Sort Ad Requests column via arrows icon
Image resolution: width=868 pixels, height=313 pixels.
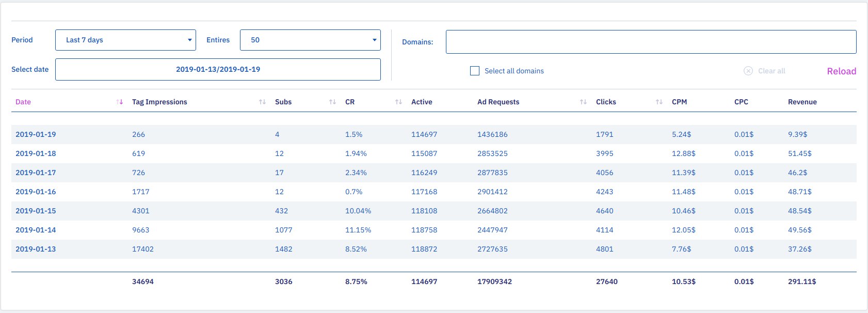click(x=583, y=102)
